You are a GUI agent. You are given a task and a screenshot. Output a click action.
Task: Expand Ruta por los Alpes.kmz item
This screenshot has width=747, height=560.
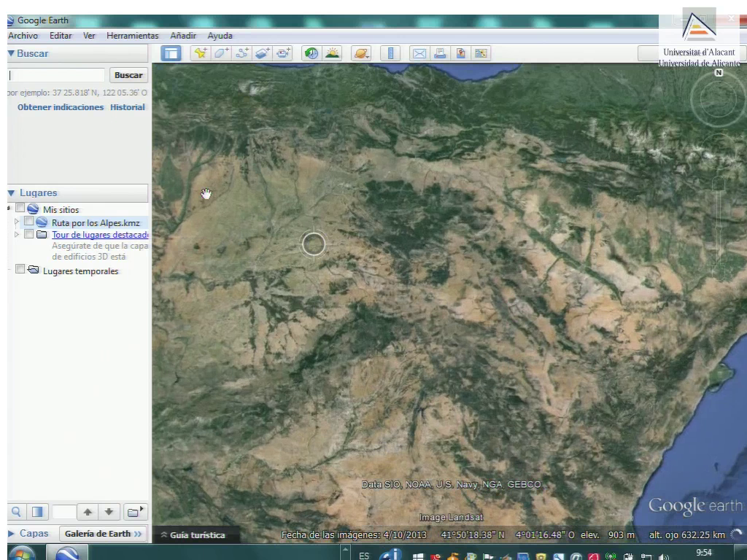pyautogui.click(x=17, y=222)
